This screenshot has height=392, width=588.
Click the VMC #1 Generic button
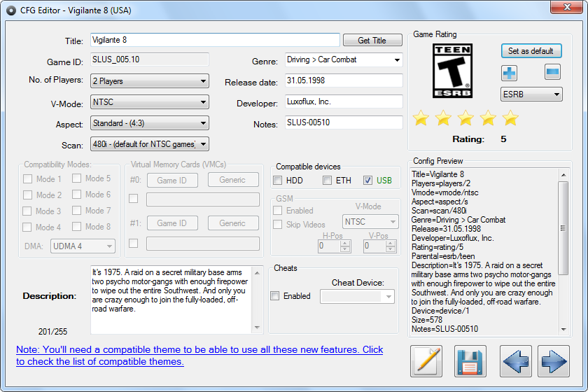(x=233, y=223)
